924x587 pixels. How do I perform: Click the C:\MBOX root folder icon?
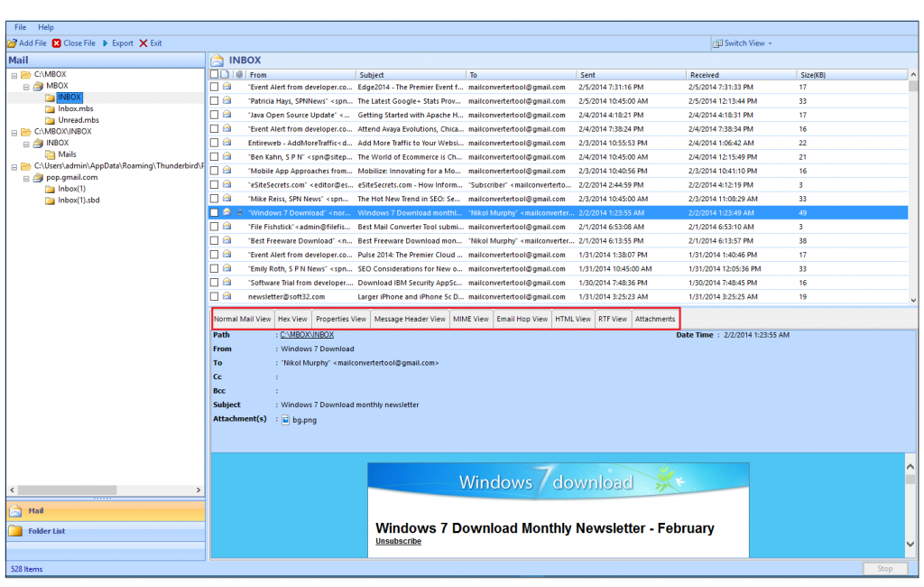click(x=26, y=75)
